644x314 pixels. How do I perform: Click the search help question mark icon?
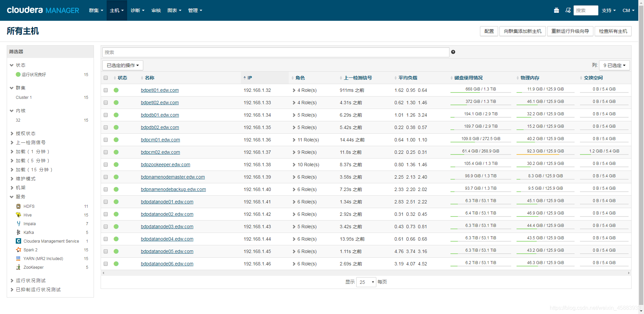(x=453, y=52)
